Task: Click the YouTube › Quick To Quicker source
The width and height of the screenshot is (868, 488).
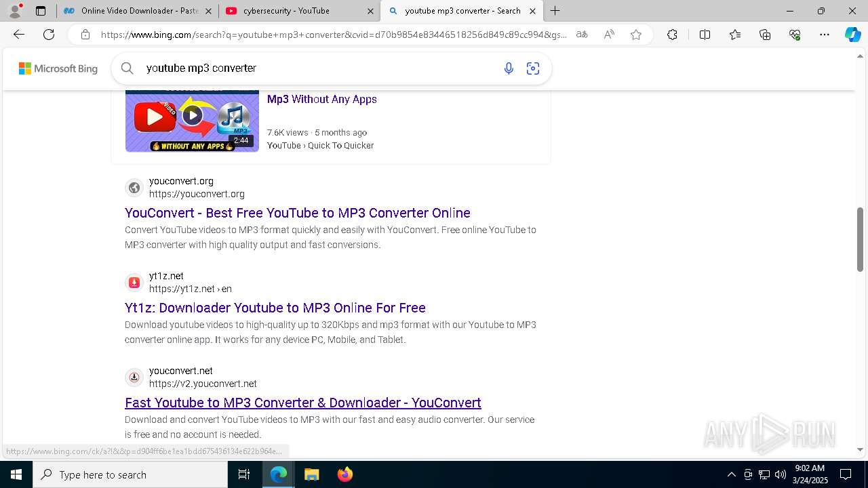Action: [320, 145]
